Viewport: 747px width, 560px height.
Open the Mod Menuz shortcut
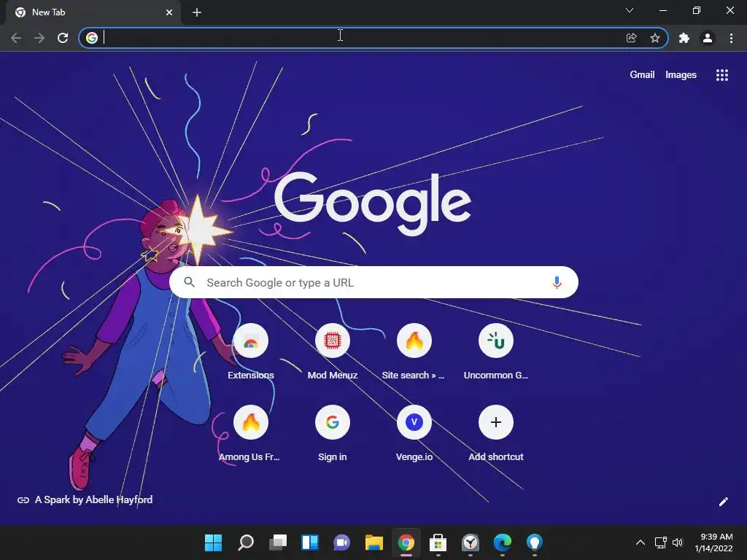tap(333, 351)
